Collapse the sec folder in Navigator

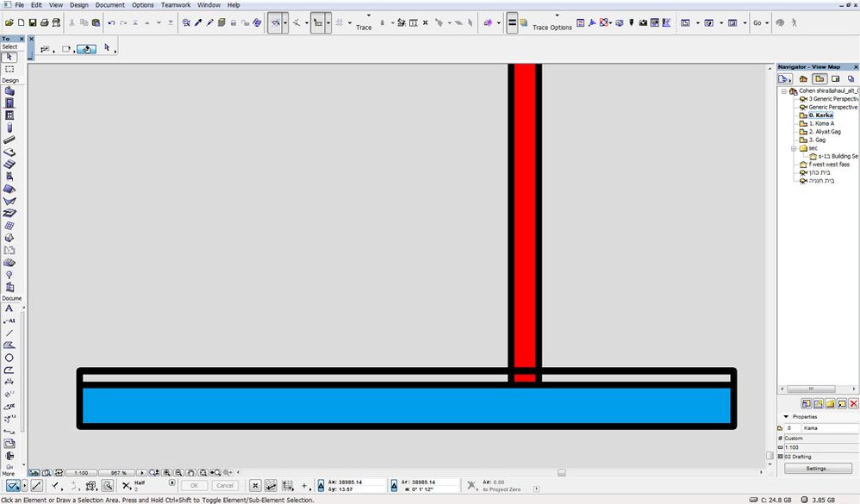(793, 149)
